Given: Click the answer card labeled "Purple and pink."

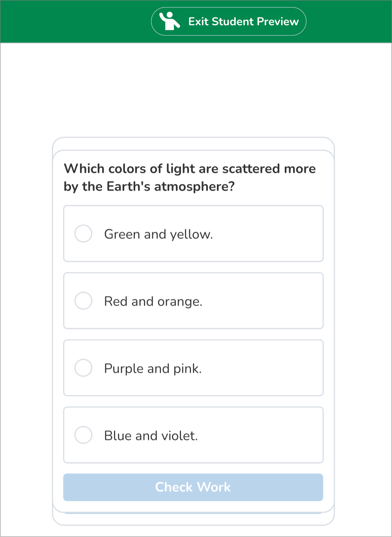Looking at the screenshot, I should [193, 368].
